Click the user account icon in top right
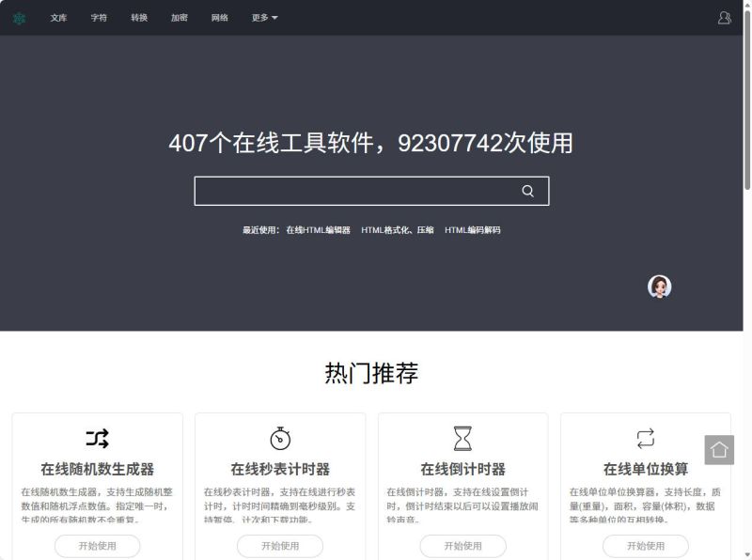The height and width of the screenshot is (560, 752). pyautogui.click(x=724, y=17)
